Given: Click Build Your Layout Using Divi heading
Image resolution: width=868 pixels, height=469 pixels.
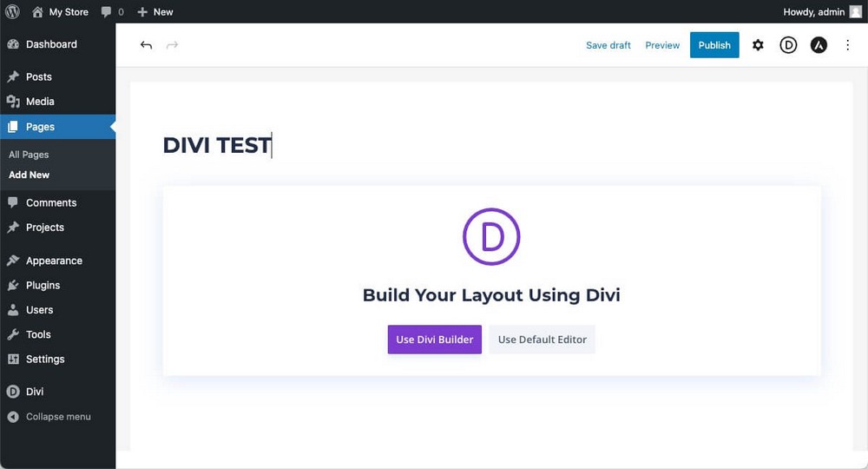Looking at the screenshot, I should [x=491, y=295].
